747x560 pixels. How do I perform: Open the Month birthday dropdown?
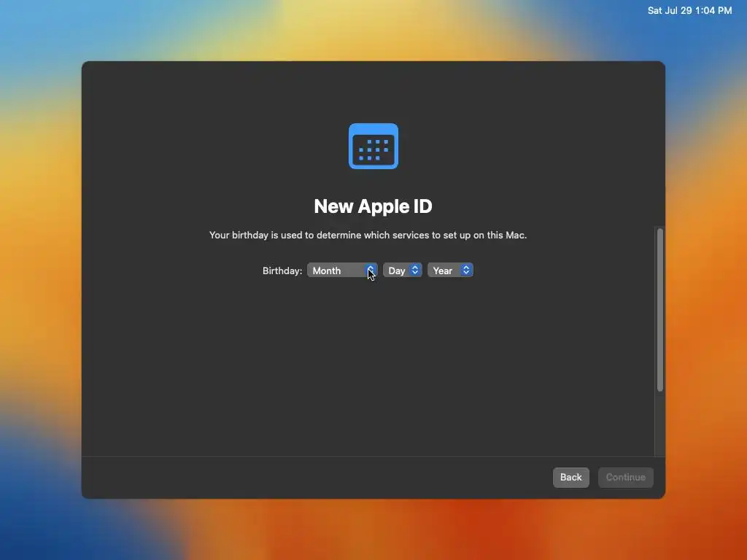point(342,271)
